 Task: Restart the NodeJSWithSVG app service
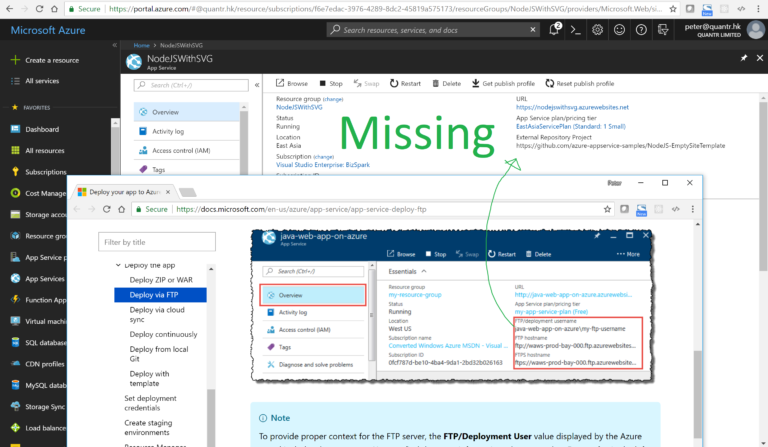405,84
